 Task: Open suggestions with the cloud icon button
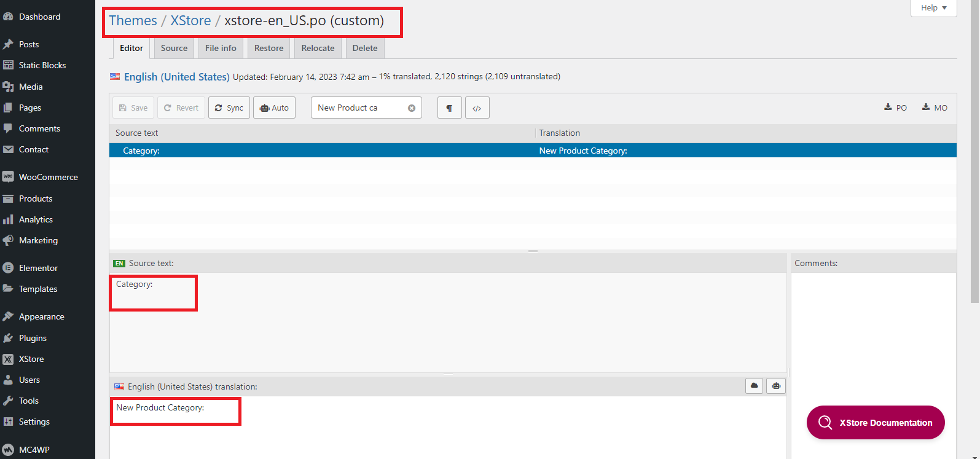tap(755, 385)
